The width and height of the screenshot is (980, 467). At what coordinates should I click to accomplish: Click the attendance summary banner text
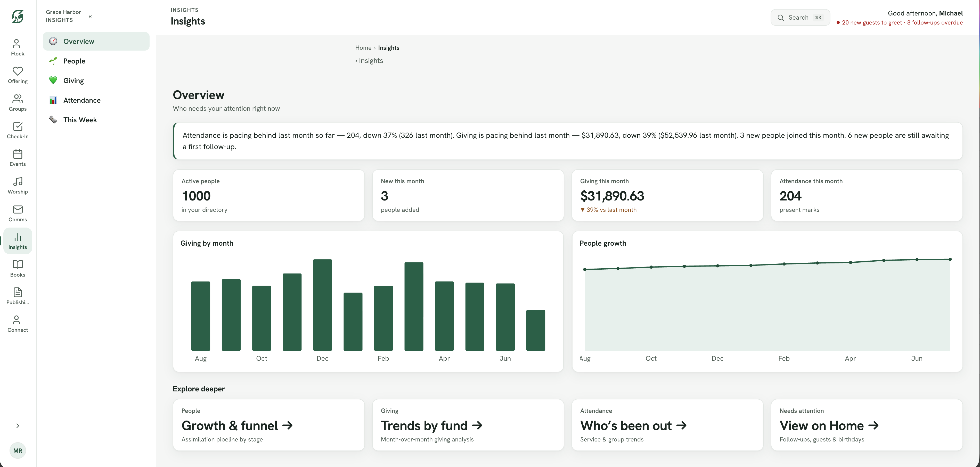[566, 141]
